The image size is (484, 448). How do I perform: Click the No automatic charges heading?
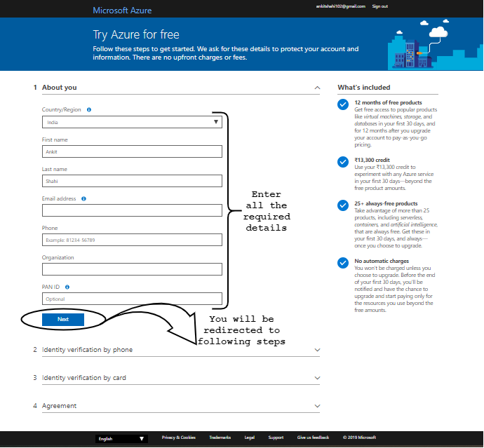382,261
